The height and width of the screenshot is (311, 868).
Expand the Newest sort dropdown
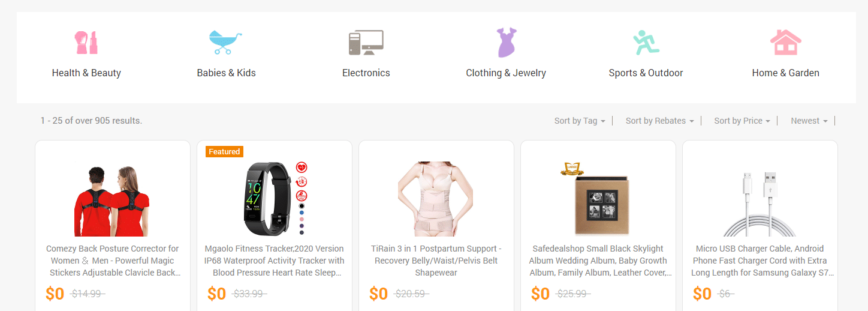(809, 121)
